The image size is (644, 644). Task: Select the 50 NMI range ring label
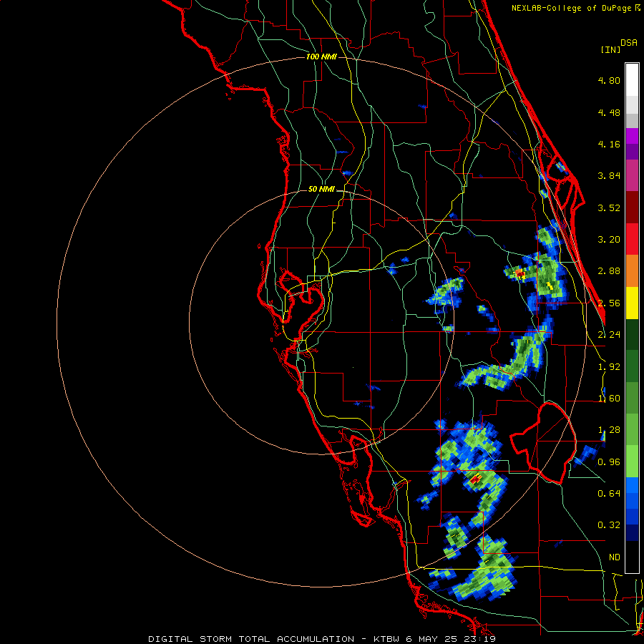pyautogui.click(x=321, y=189)
